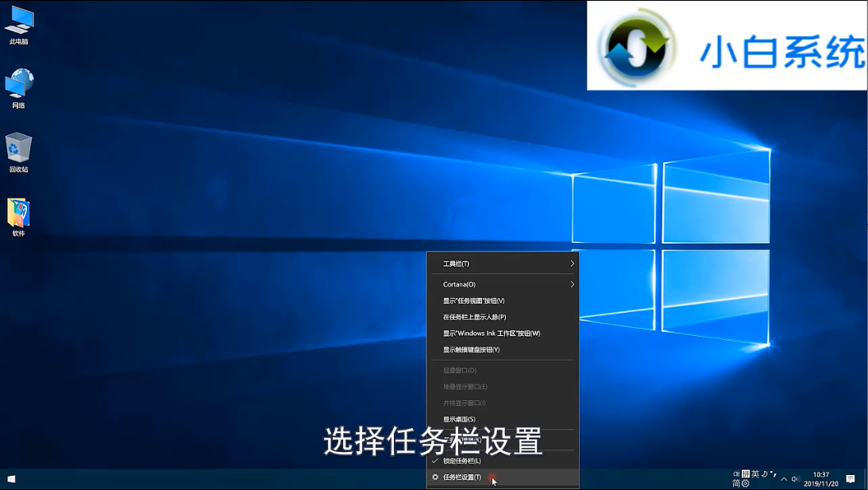Image resolution: width=868 pixels, height=490 pixels.
Task: Click the greyed 并排显示窗口(I) menu item
Action: (x=503, y=403)
